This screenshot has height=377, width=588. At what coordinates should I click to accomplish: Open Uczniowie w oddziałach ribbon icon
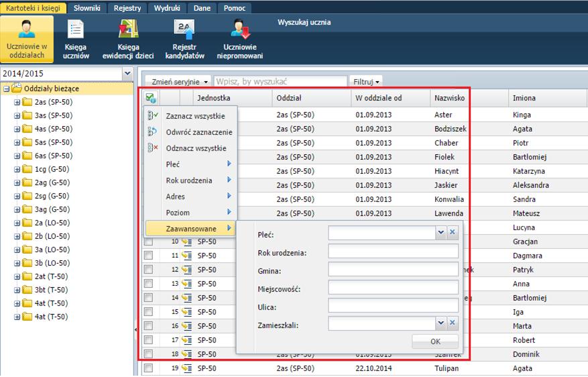[x=27, y=39]
